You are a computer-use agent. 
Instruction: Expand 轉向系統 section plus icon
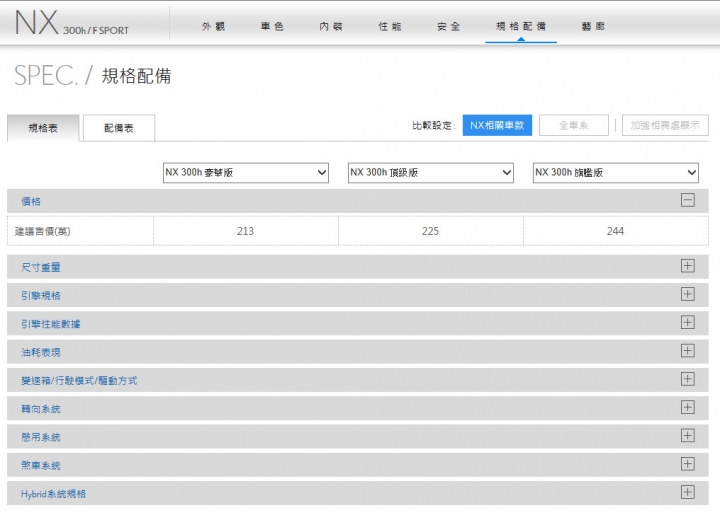687,408
